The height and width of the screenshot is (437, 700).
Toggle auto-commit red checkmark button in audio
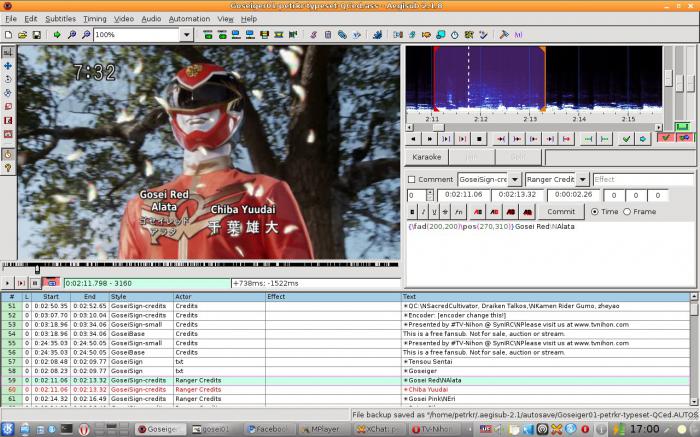[666, 138]
